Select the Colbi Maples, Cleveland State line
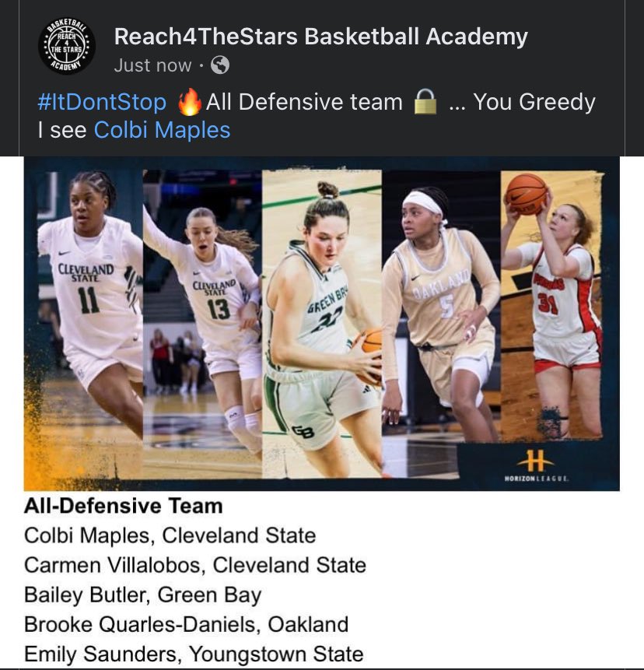 170,535
